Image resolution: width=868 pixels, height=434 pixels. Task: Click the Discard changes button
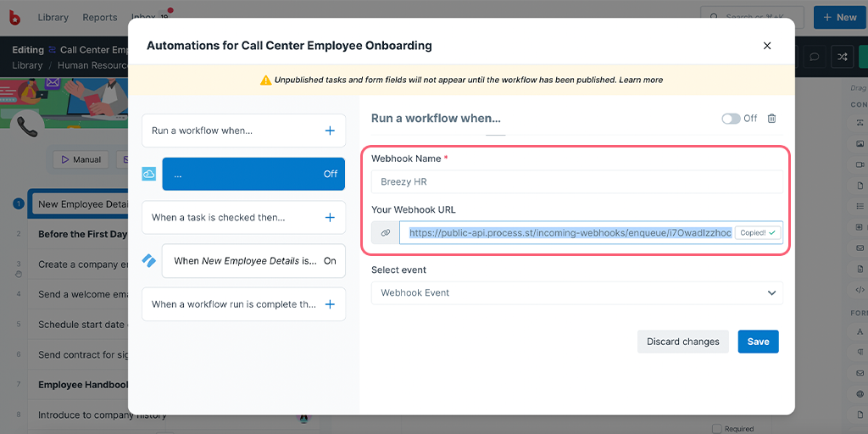(683, 342)
